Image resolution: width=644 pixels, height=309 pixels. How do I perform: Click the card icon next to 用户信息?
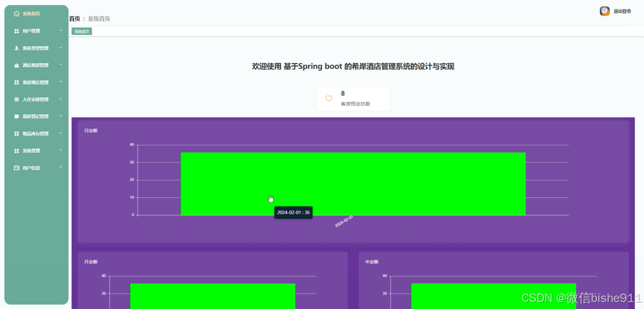point(17,168)
